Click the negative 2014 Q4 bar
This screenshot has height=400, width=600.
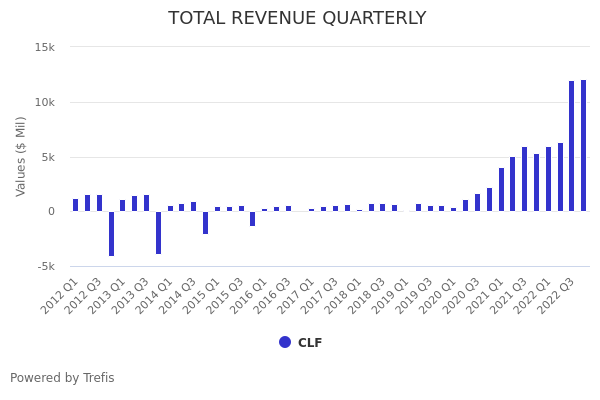(x=206, y=222)
